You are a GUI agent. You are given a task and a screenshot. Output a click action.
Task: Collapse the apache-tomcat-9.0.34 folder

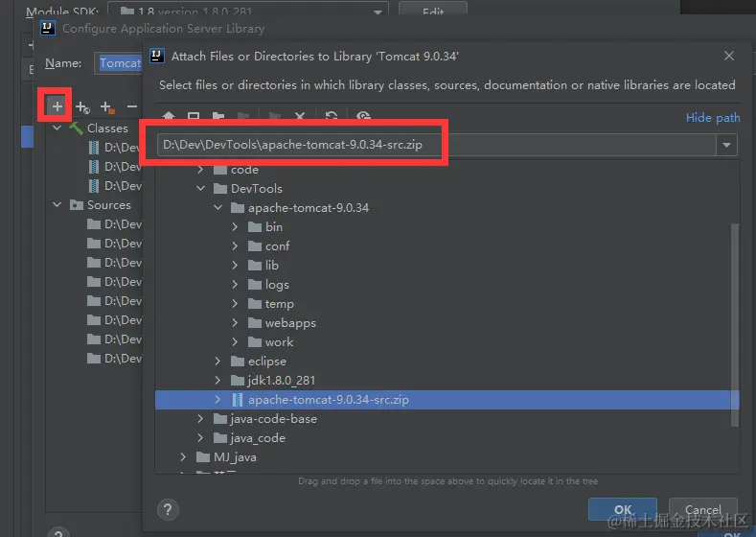click(x=218, y=208)
